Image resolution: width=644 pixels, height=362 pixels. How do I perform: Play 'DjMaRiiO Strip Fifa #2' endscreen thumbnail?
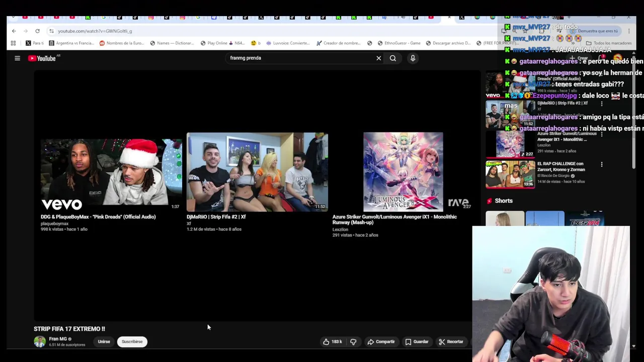pos(257,172)
